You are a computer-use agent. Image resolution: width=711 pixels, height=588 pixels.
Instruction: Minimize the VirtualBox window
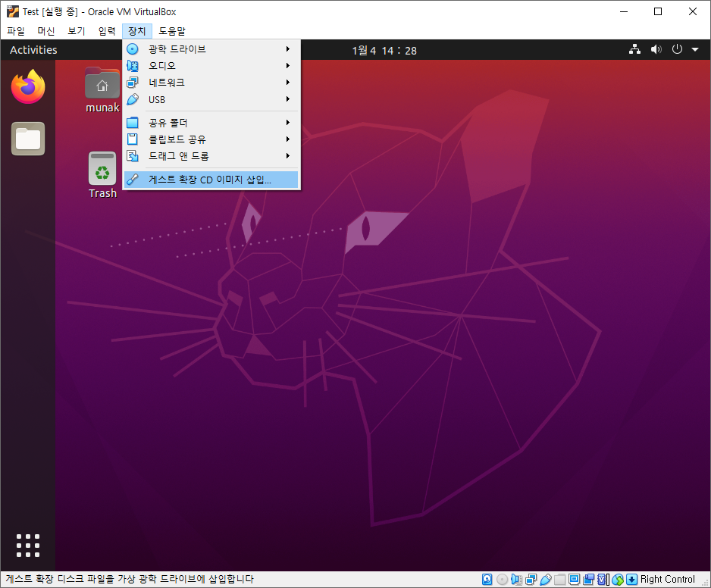(624, 12)
